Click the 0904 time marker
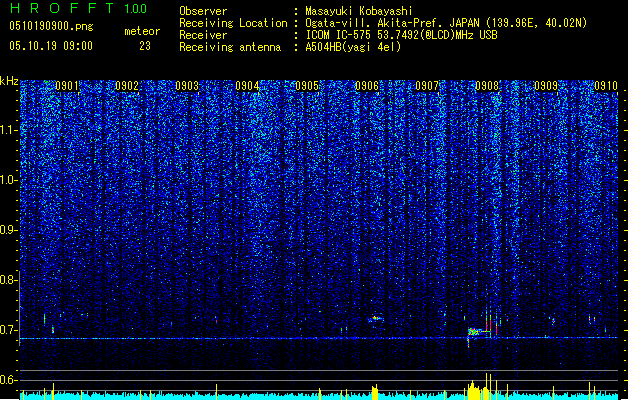Screen dimensions: 629x400 pyautogui.click(x=247, y=86)
